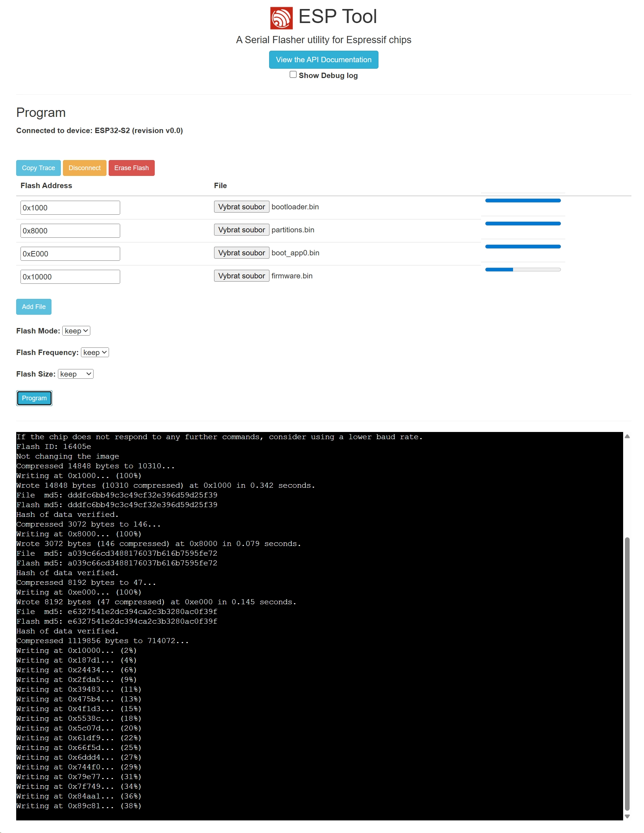This screenshot has height=833, width=644.
Task: Disconnect from the ESP32-S2 device
Action: tap(84, 168)
